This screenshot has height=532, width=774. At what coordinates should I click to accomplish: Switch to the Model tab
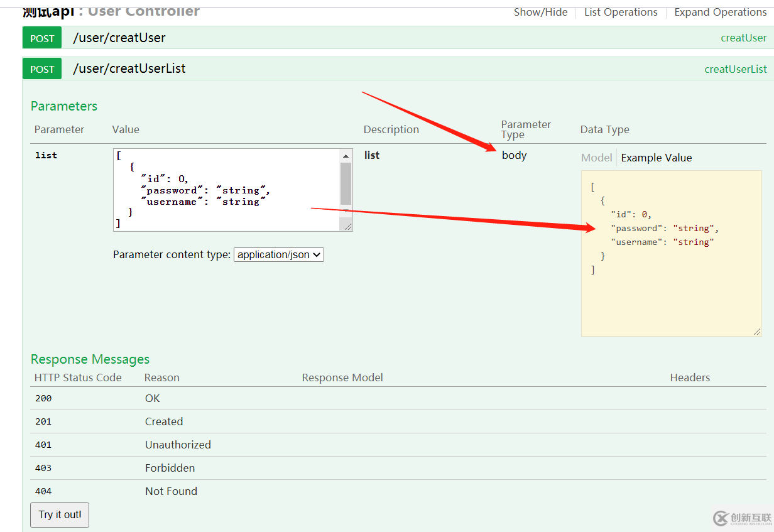tap(596, 158)
